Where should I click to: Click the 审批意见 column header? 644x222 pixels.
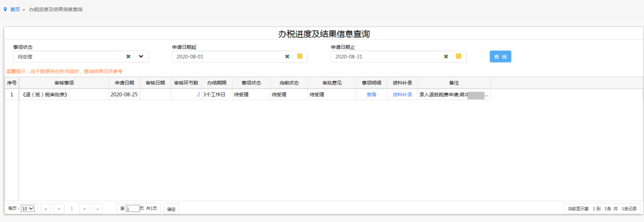tap(332, 83)
